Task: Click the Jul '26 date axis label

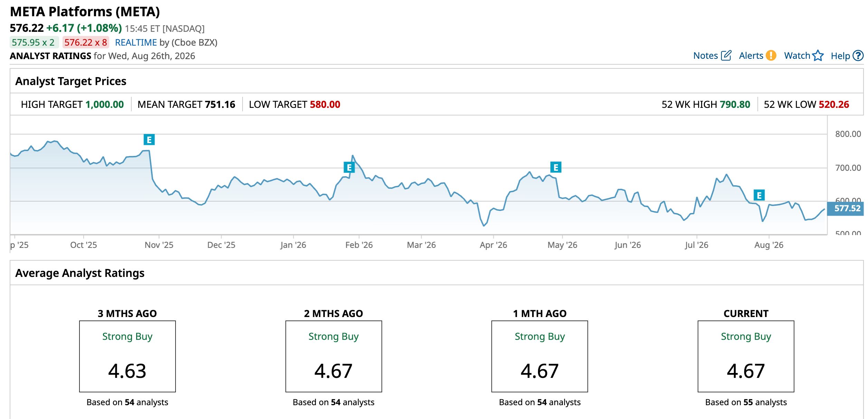Action: tap(697, 245)
